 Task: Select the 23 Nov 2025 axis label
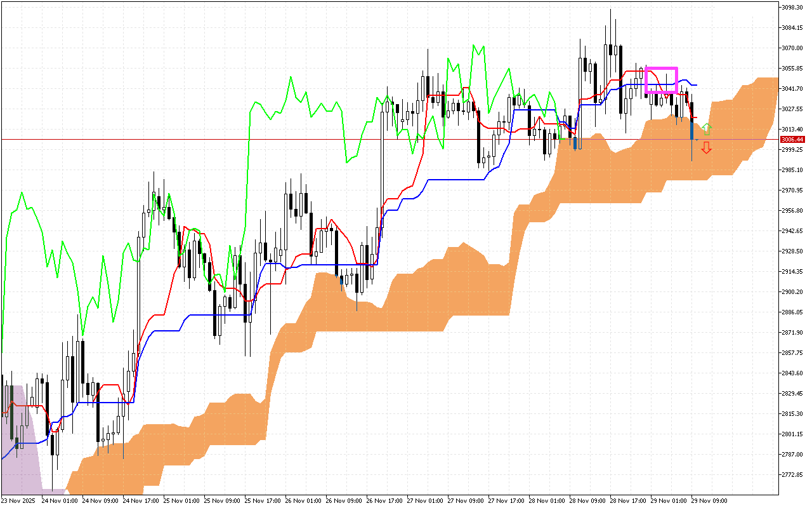click(x=18, y=500)
